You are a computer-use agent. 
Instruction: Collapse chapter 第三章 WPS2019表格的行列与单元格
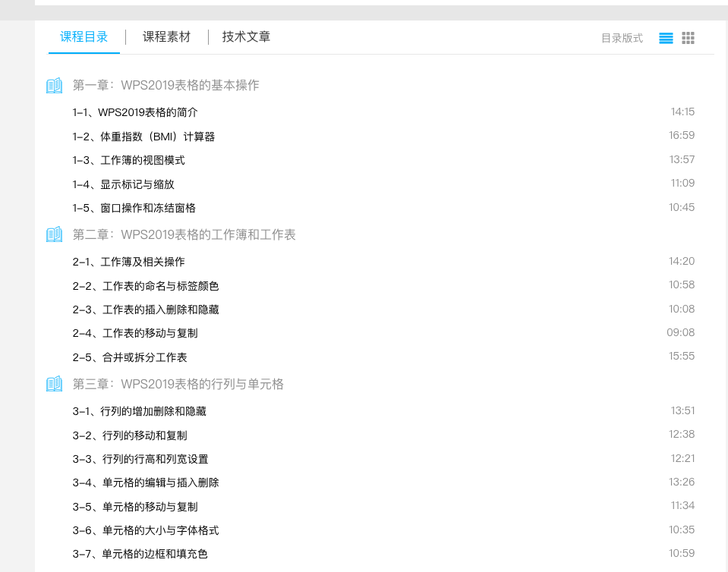[x=178, y=384]
